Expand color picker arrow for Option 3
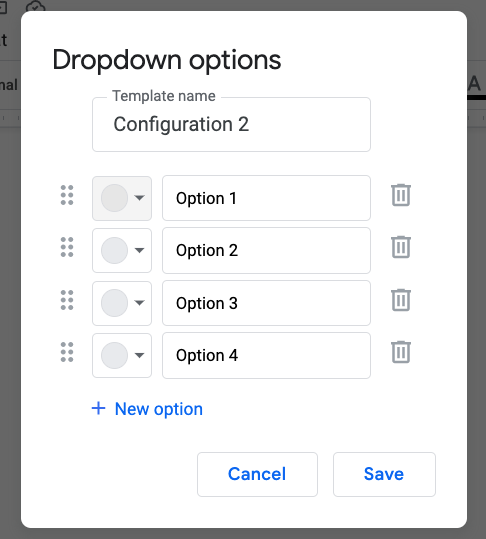 [x=139, y=303]
